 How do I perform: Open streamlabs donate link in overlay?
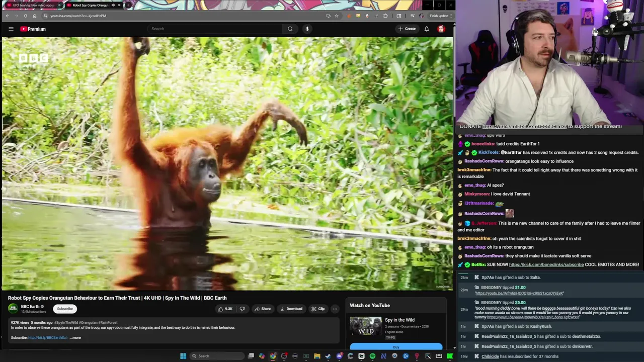tap(525, 126)
